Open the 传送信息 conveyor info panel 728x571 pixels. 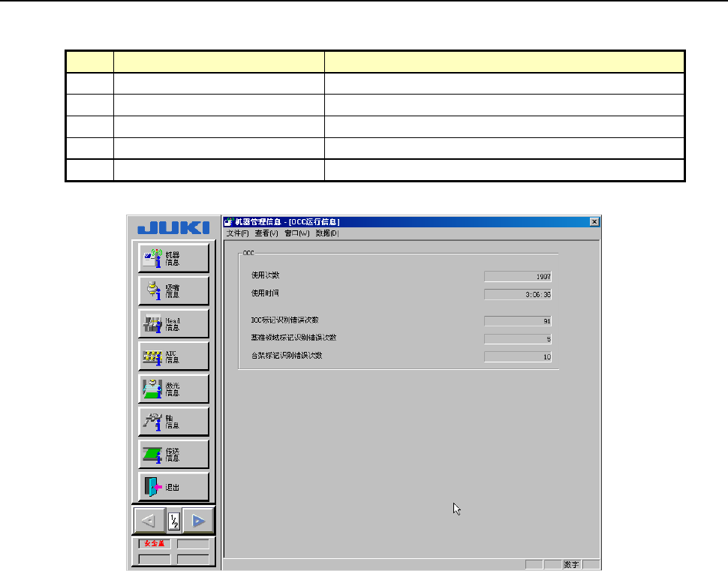pyautogui.click(x=173, y=455)
